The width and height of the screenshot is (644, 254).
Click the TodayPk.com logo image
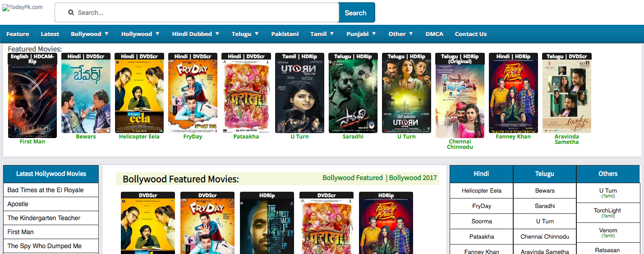23,7
